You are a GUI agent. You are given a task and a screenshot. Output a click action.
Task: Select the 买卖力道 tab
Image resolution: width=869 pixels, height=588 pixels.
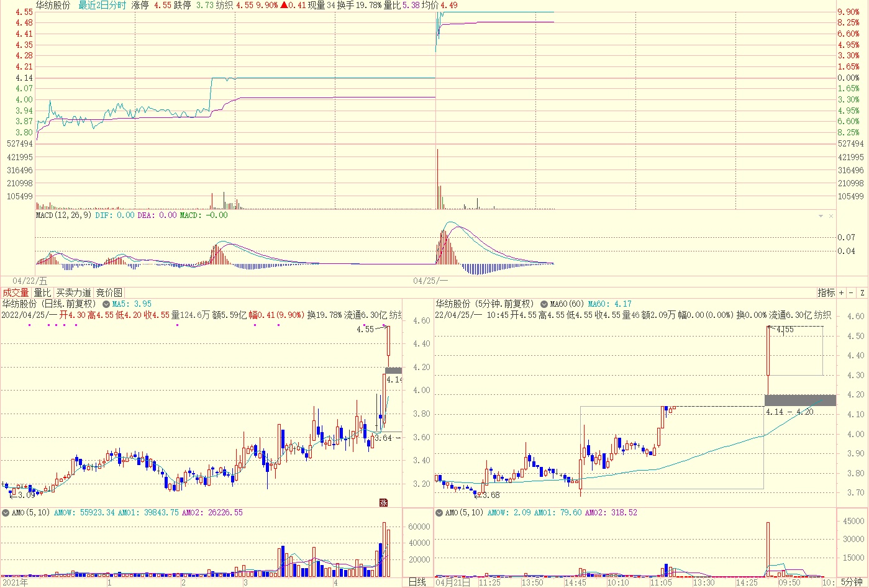pos(74,292)
